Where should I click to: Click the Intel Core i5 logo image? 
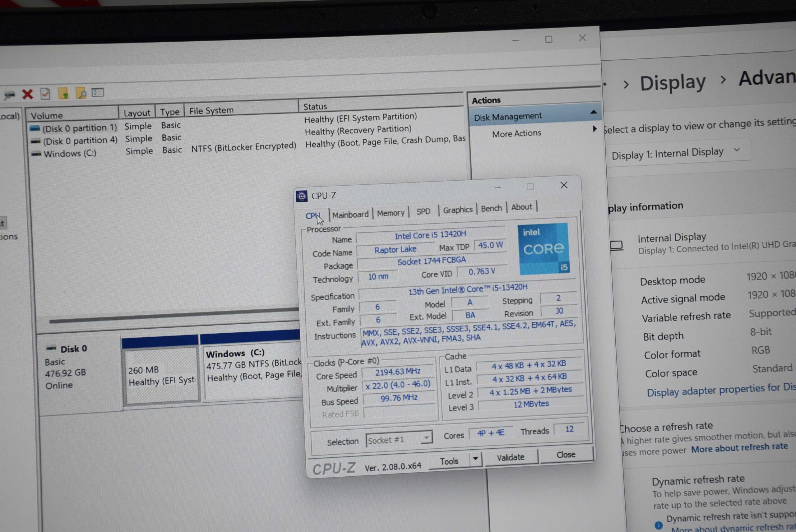coord(544,249)
